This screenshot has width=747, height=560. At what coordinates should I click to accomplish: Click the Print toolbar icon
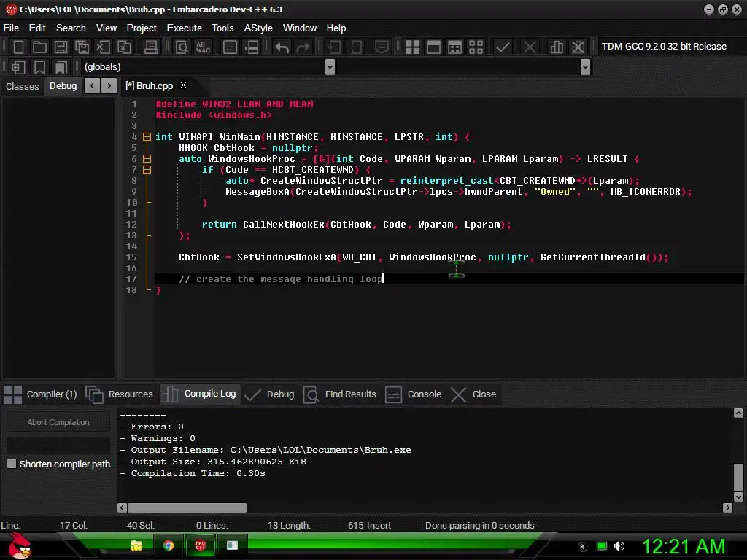point(151,47)
